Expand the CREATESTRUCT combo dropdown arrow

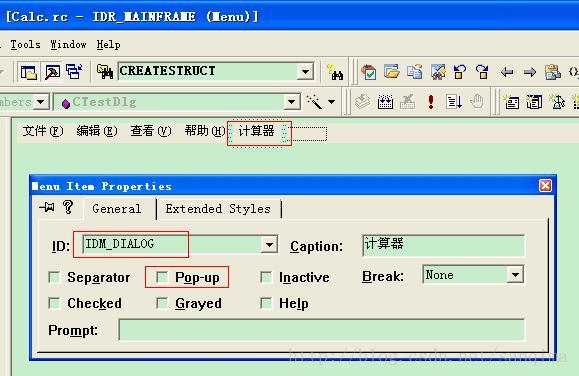[x=305, y=71]
